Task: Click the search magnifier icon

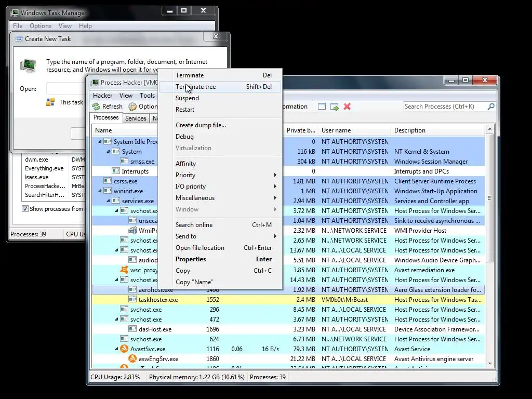Action: coord(490,107)
